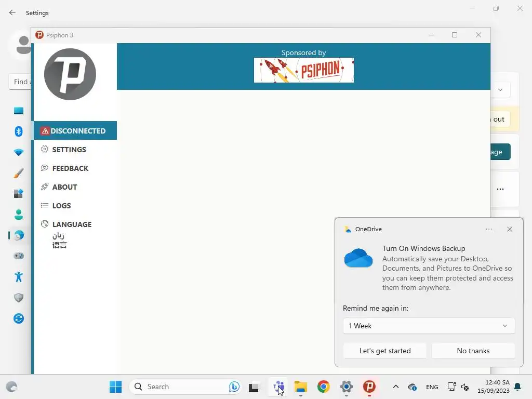Open Personalization brush icon in Settings
Screen dimensions: 532x399
pyautogui.click(x=19, y=172)
